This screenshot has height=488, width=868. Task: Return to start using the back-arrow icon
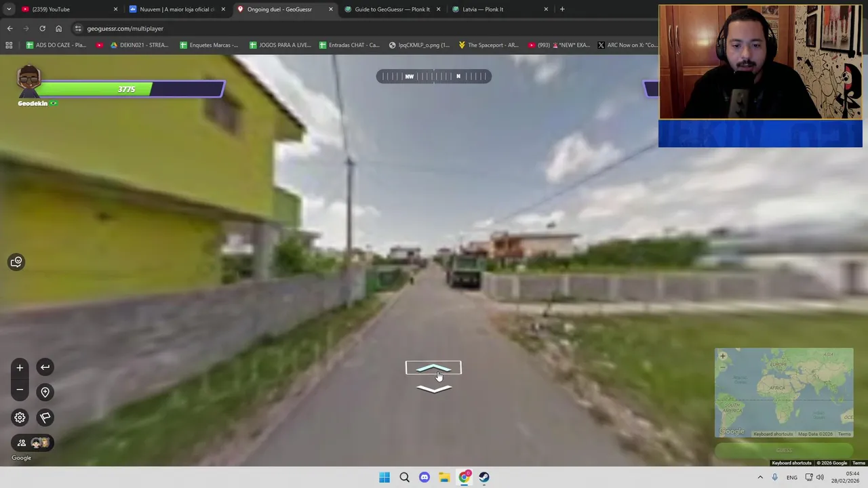(x=45, y=367)
